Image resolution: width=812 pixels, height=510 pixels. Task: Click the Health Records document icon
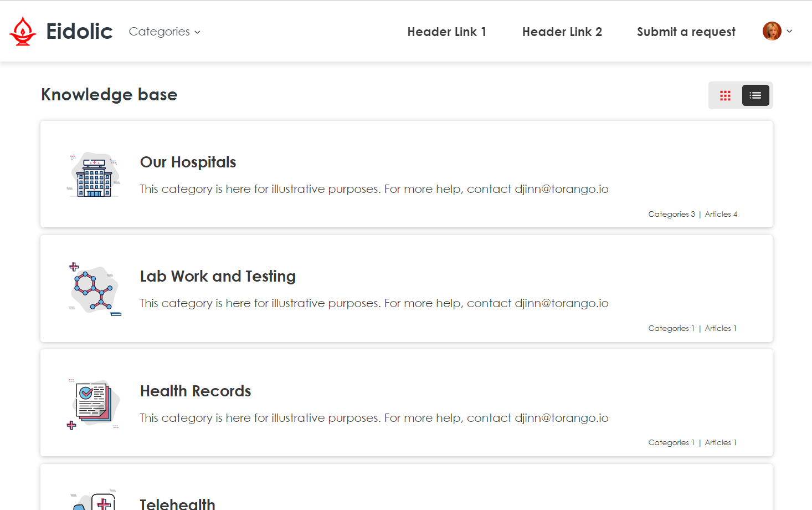point(94,404)
